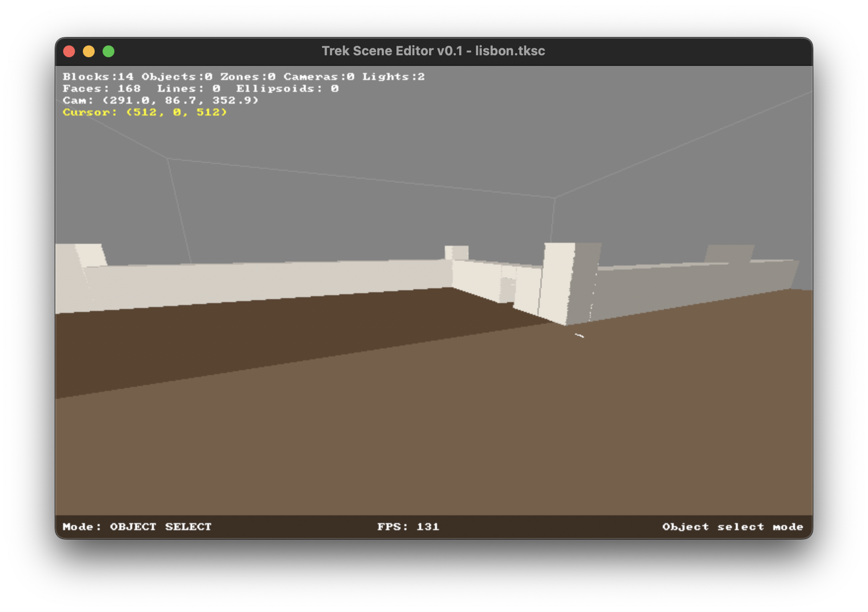Click the green zoom button in title bar
Viewport: 868px width, 612px height.
tap(108, 50)
